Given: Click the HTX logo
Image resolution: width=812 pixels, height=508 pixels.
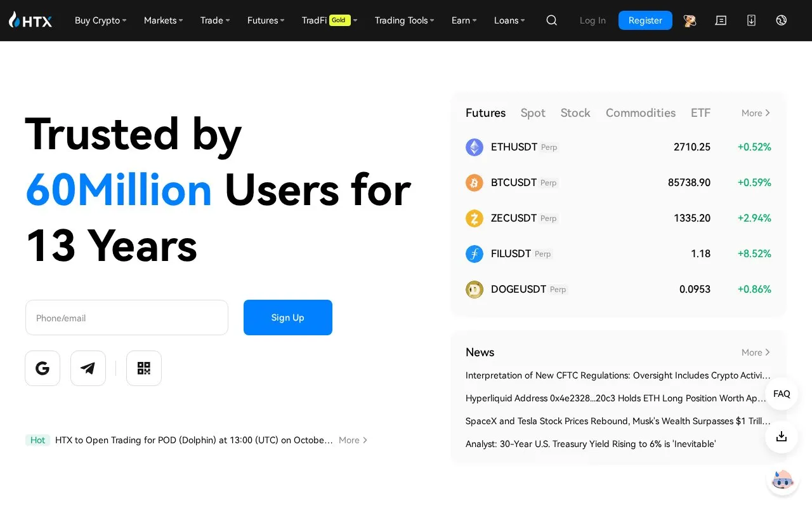Looking at the screenshot, I should coord(30,20).
